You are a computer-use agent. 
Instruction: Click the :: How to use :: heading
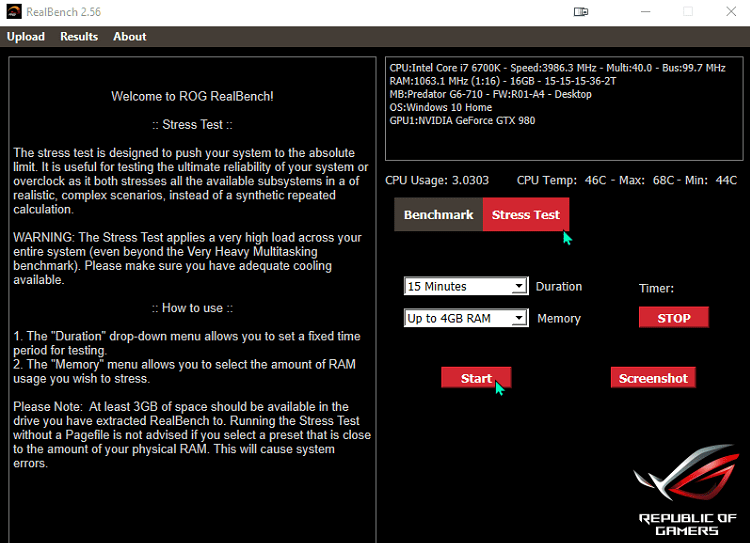click(x=192, y=308)
